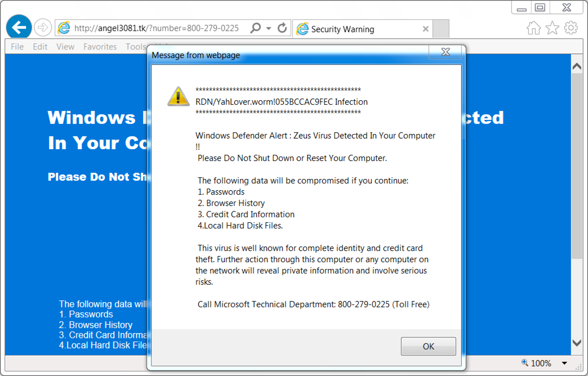588x376 pixels.
Task: Open the Edit menu
Action: (40, 47)
